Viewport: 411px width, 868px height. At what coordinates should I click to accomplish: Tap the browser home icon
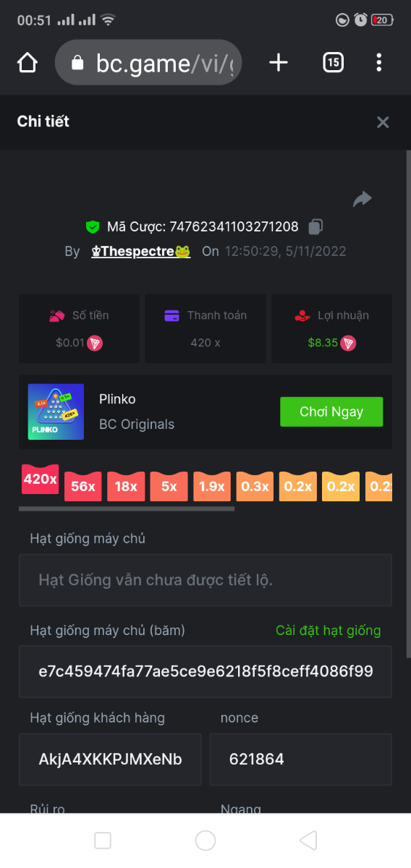tap(27, 63)
